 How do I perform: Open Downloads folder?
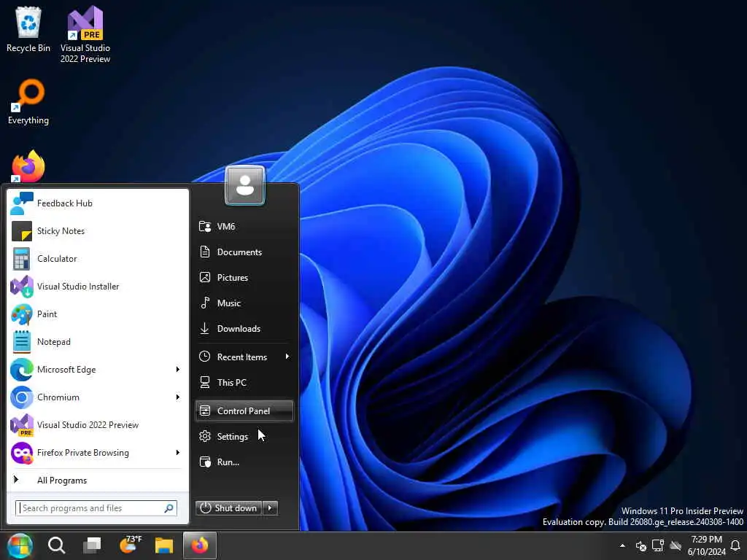pos(244,329)
